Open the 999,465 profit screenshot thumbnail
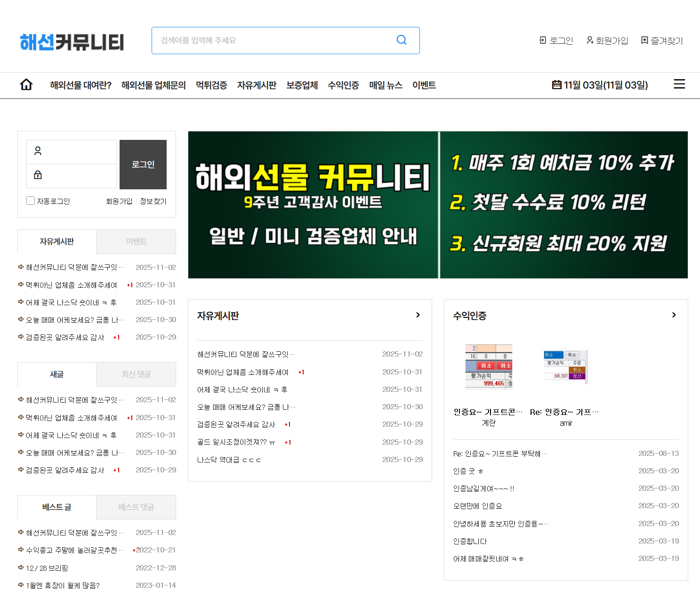700x592 pixels. [489, 366]
